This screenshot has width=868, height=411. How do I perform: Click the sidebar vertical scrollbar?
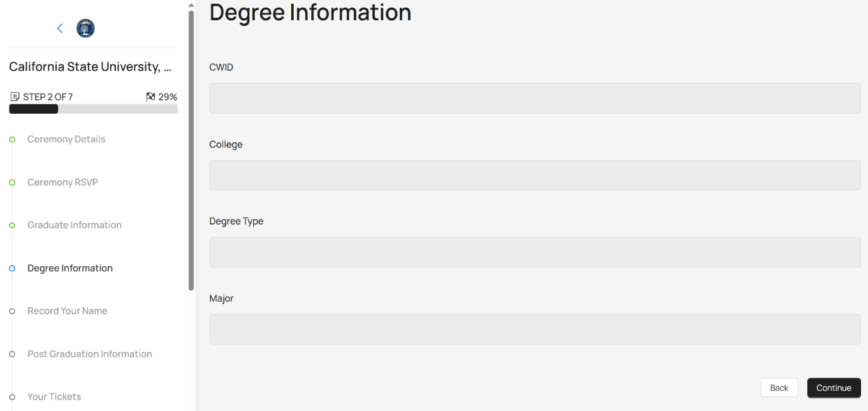(191, 152)
